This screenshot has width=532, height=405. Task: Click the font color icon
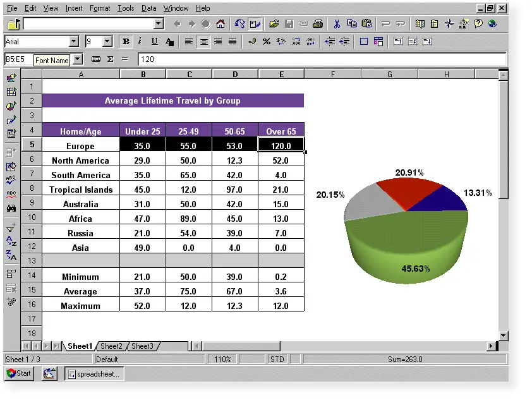coord(169,42)
